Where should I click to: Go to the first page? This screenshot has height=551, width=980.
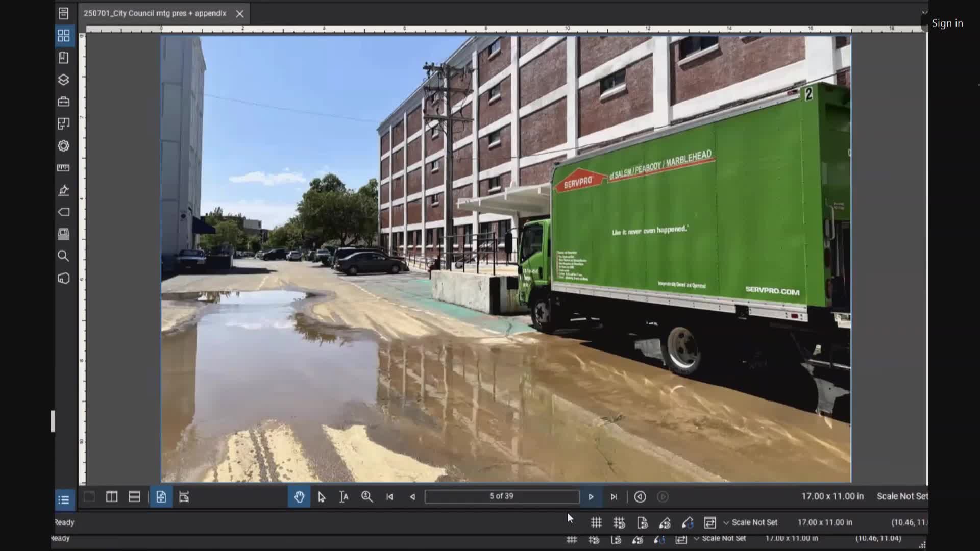pyautogui.click(x=389, y=497)
